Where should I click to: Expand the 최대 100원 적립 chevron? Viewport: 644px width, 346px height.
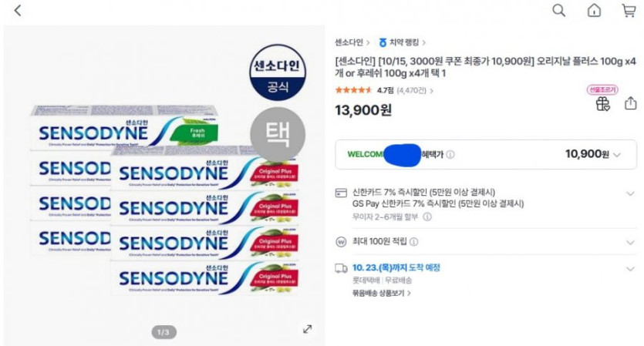click(630, 241)
